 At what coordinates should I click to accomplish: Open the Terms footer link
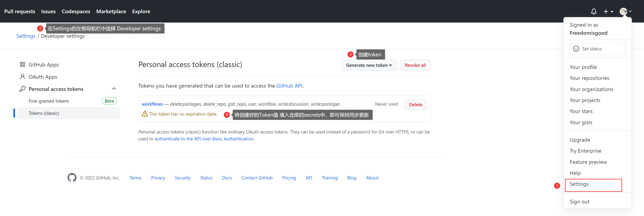(135, 178)
